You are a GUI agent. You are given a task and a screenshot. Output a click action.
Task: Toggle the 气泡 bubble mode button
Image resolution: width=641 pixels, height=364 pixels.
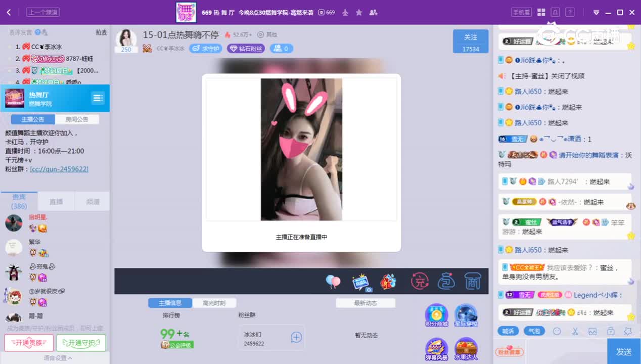click(534, 331)
